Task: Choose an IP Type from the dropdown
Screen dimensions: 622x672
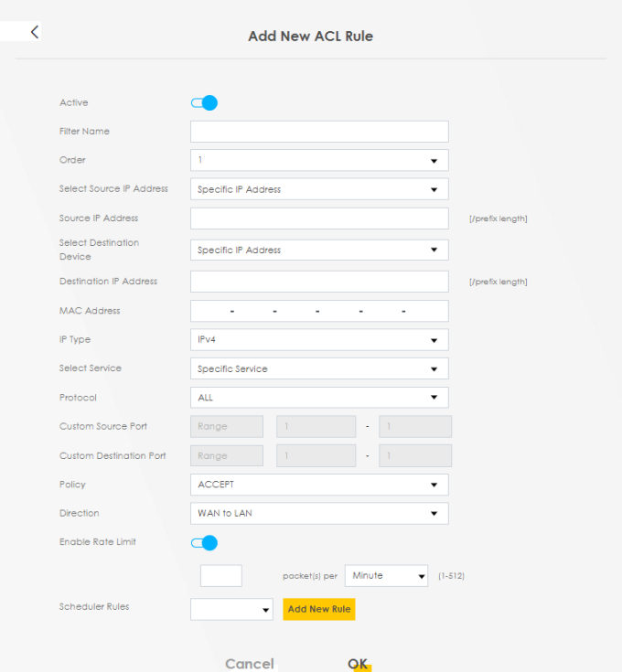Action: tap(319, 340)
